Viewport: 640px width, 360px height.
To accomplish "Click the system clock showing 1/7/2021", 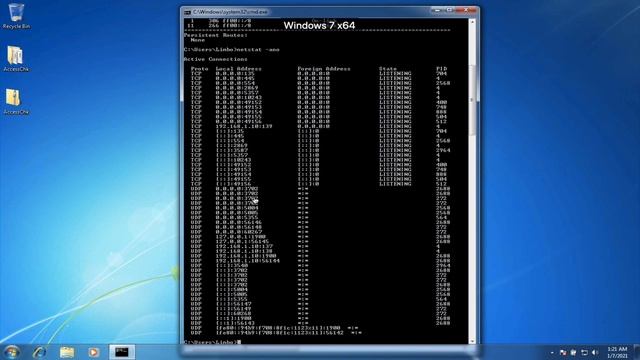I will tap(617, 352).
